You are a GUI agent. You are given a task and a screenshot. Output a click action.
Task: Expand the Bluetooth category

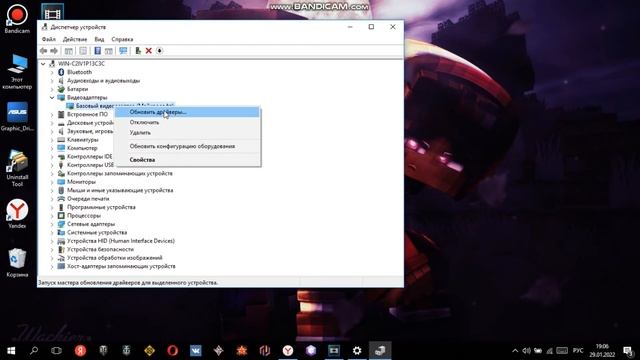tap(52, 72)
